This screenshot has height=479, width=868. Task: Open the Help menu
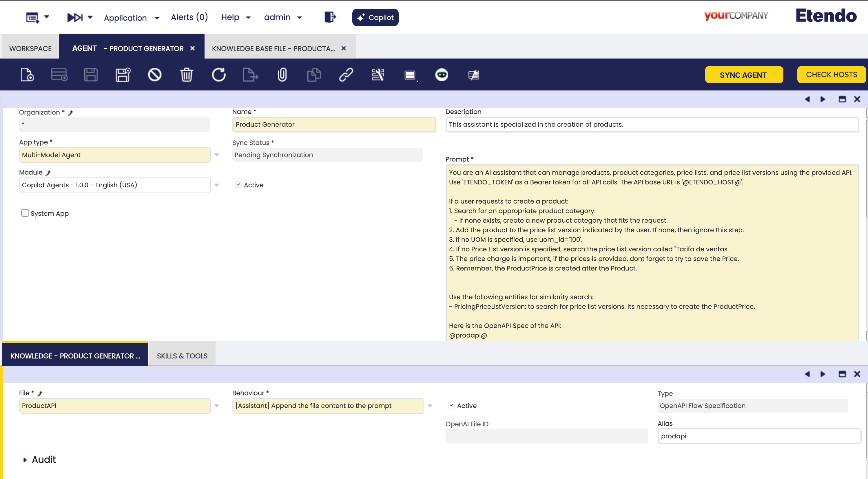(x=236, y=17)
